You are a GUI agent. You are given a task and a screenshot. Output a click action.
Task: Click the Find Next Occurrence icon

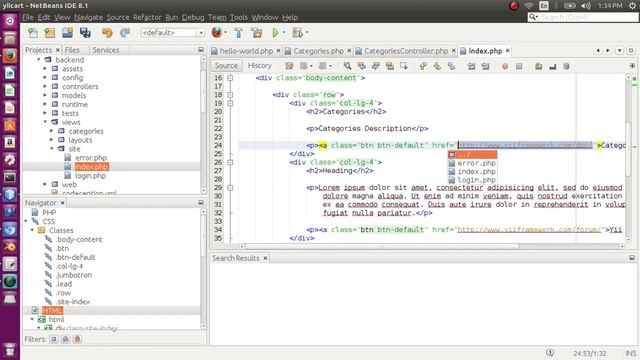[x=376, y=66]
